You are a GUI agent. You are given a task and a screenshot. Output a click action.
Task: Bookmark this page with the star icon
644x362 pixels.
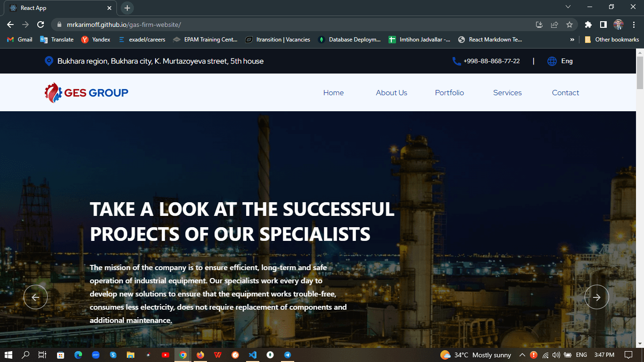[570, 24]
